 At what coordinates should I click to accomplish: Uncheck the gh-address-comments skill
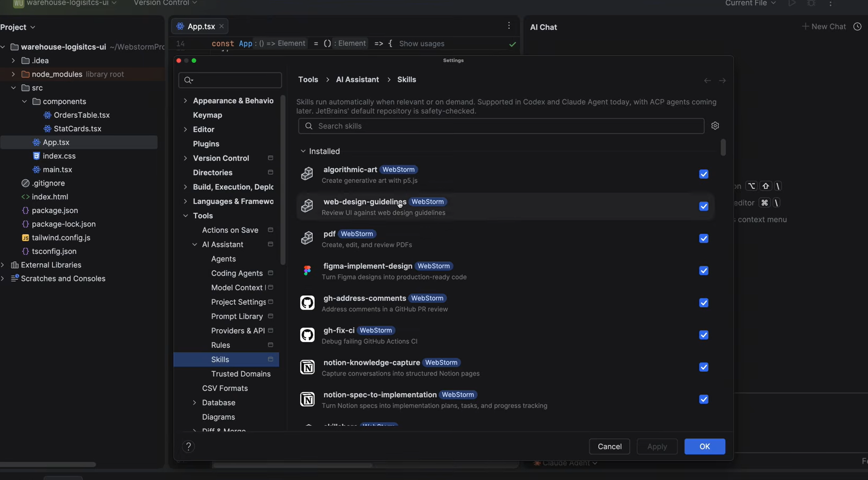(x=704, y=302)
